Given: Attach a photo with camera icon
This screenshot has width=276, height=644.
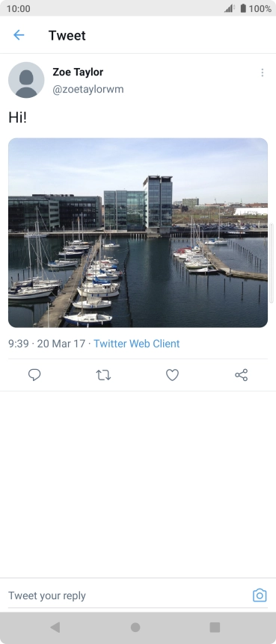Looking at the screenshot, I should point(260,595).
